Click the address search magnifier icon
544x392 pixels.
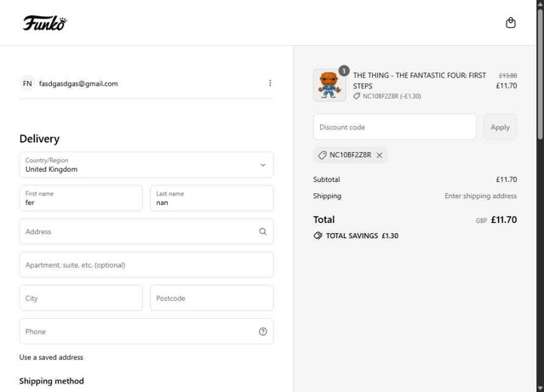(x=263, y=231)
